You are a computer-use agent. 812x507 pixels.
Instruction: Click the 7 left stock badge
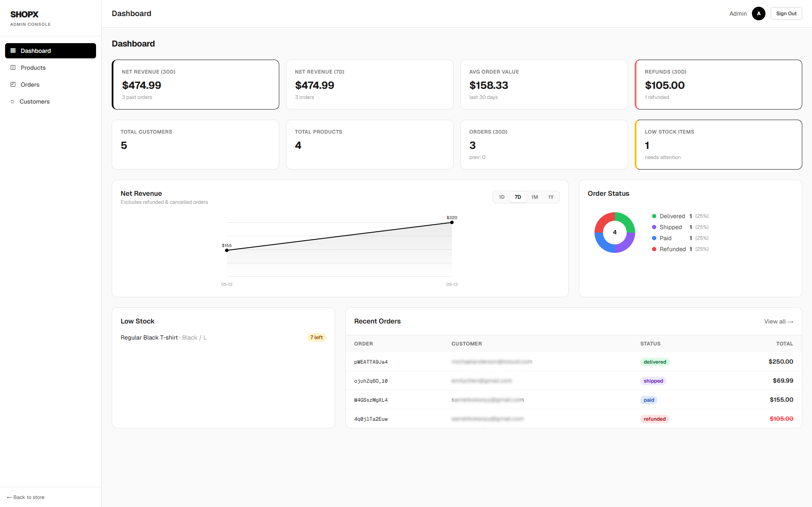(316, 337)
